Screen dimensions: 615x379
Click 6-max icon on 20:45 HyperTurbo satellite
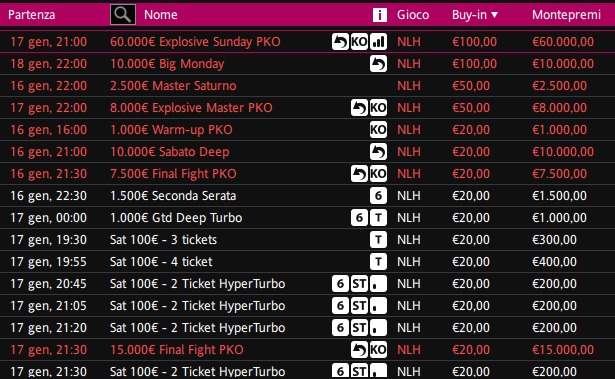(x=340, y=283)
